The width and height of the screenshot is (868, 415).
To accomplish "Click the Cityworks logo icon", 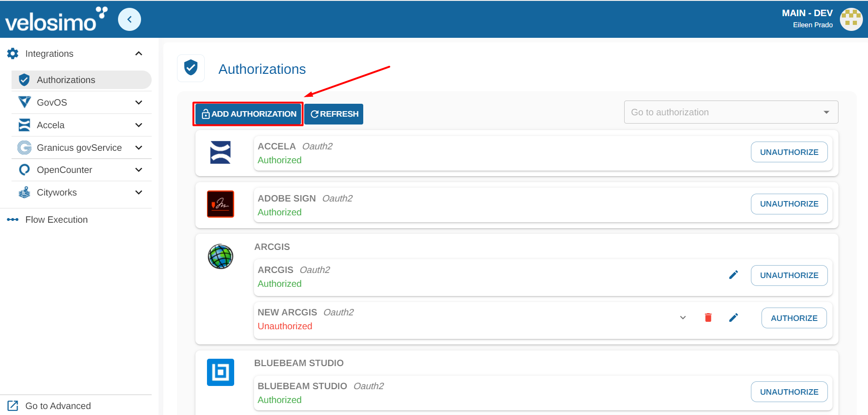I will [x=24, y=192].
